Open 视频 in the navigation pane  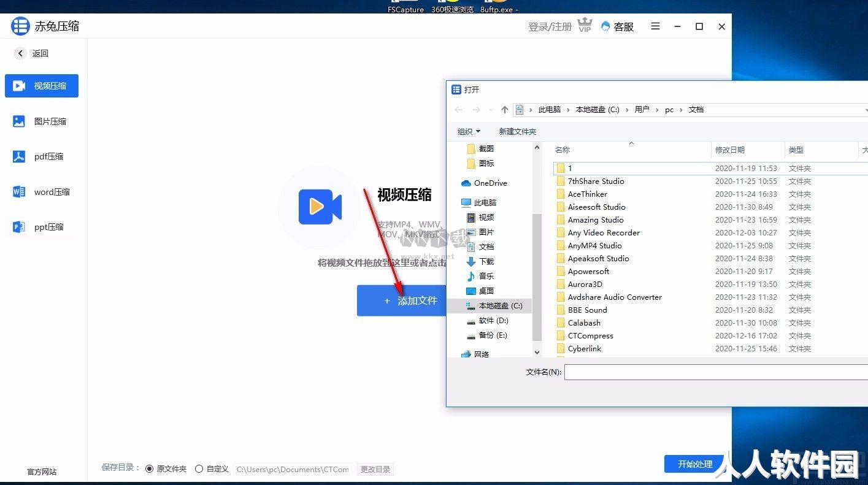pyautogui.click(x=480, y=217)
